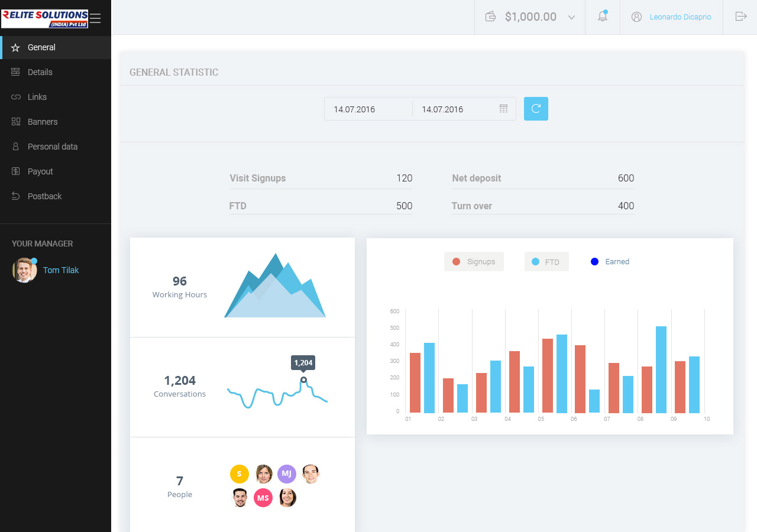Click the Tom Tilak manager link
Screen dimensions: 757x532
pos(60,270)
